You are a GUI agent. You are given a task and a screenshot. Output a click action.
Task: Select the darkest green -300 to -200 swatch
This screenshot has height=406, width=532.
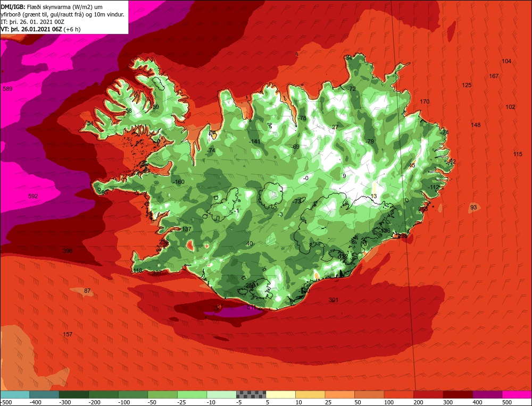pyautogui.click(x=74, y=394)
